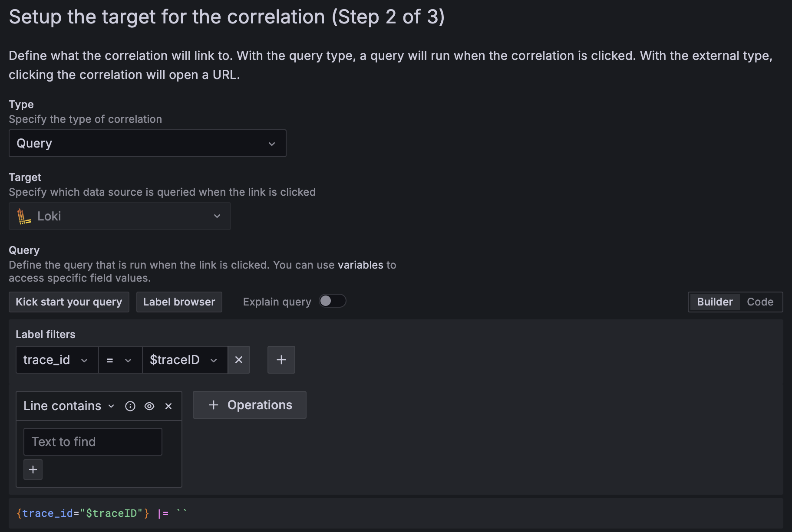Switch to the Code tab

pyautogui.click(x=760, y=302)
